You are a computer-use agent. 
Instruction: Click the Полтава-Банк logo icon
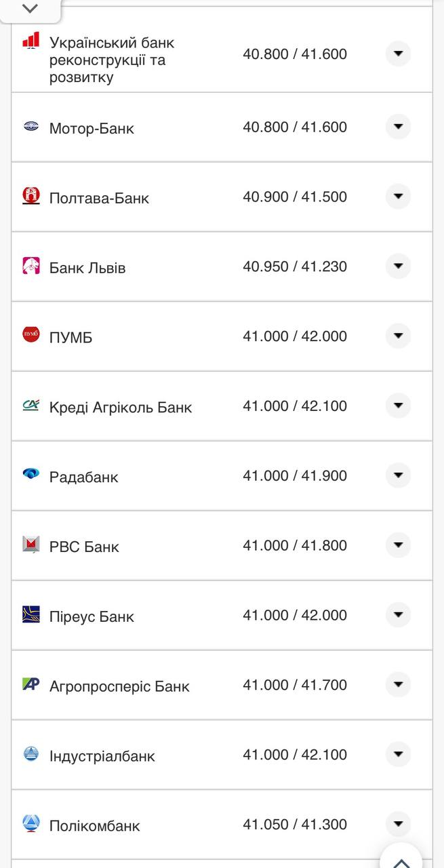click(x=31, y=197)
